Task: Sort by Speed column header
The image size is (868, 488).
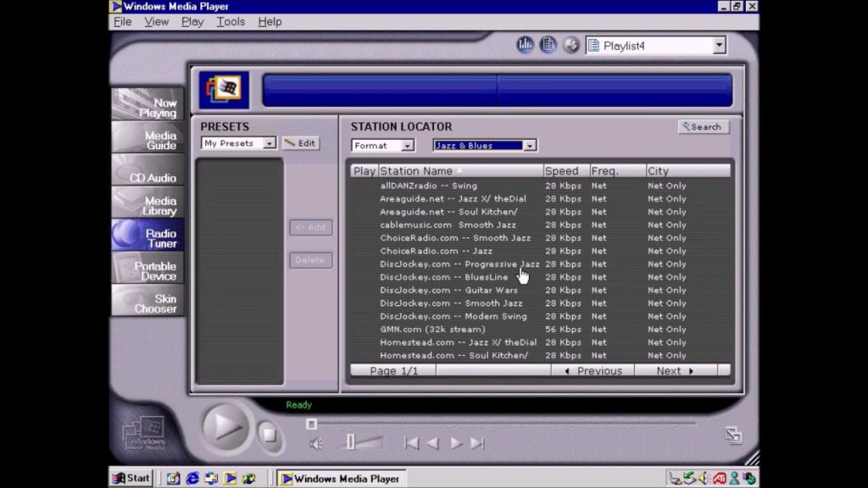Action: (566, 171)
